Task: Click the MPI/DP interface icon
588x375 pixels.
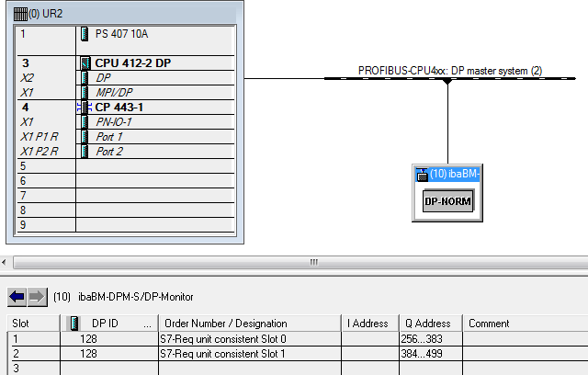Action: pos(85,92)
